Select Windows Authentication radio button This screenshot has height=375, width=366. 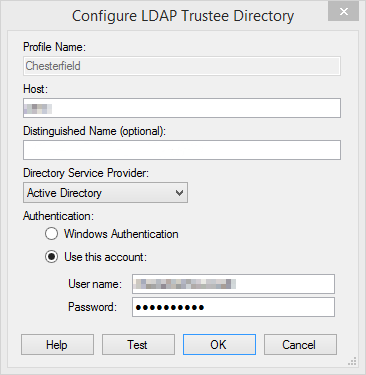click(51, 234)
